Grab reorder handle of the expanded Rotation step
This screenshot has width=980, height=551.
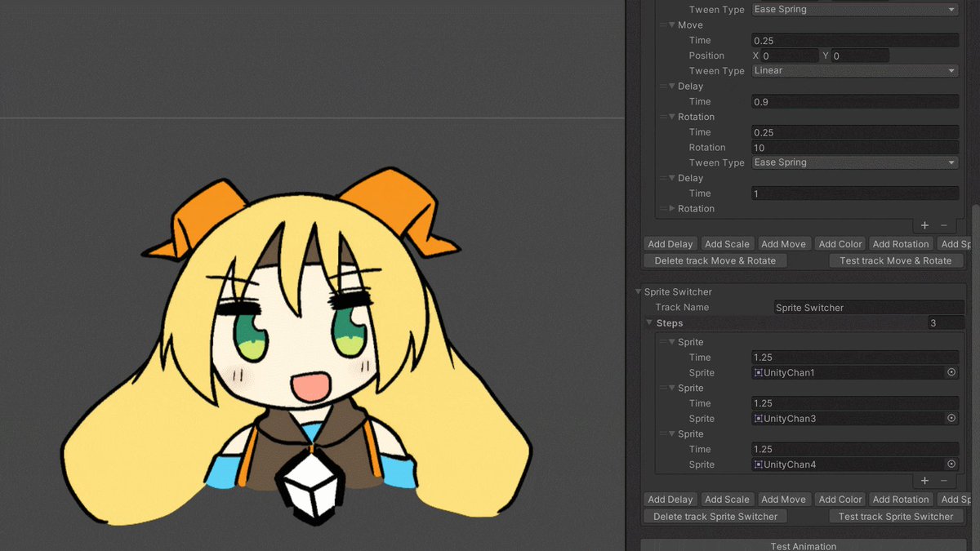coord(664,117)
